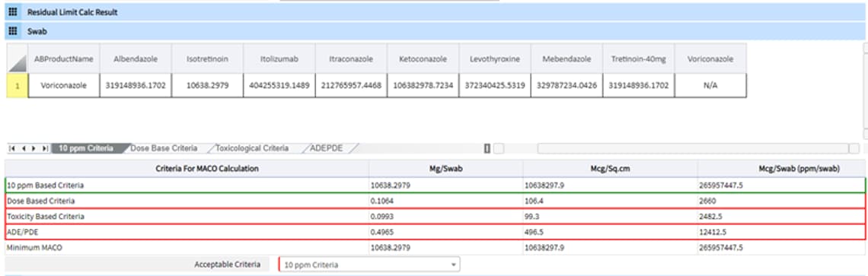868x276 pixels.
Task: Select the 10 ppm Criteria tab
Action: click(86, 148)
